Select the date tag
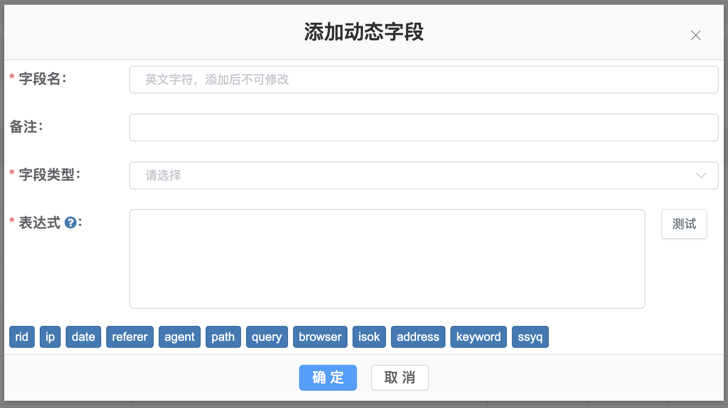Image resolution: width=728 pixels, height=408 pixels. point(84,337)
